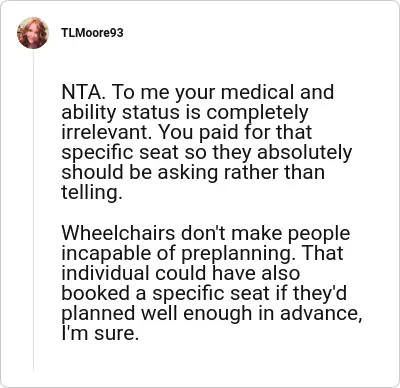Click the word ability in the comment
This screenshot has height=388, width=400.
(x=88, y=113)
